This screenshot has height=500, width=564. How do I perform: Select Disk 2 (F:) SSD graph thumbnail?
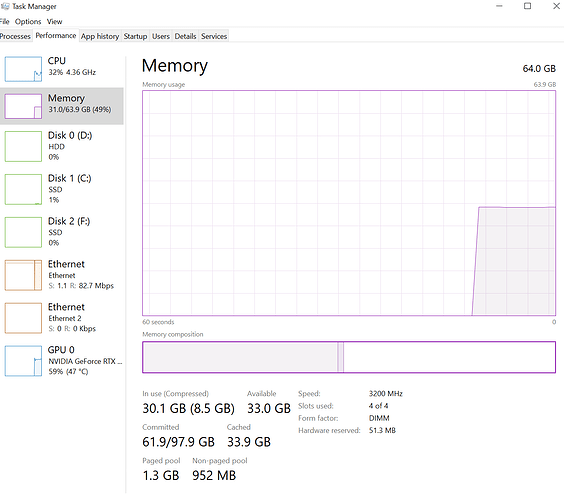pyautogui.click(x=23, y=232)
